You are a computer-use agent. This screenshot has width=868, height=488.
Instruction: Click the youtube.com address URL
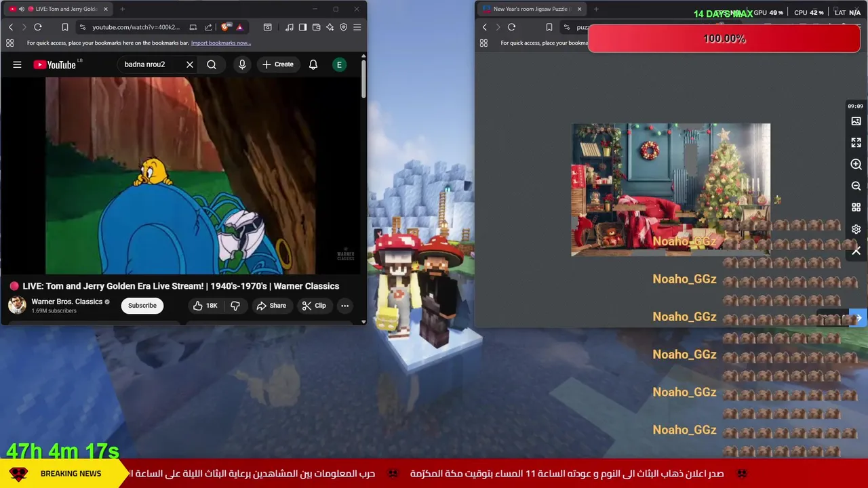click(x=136, y=27)
